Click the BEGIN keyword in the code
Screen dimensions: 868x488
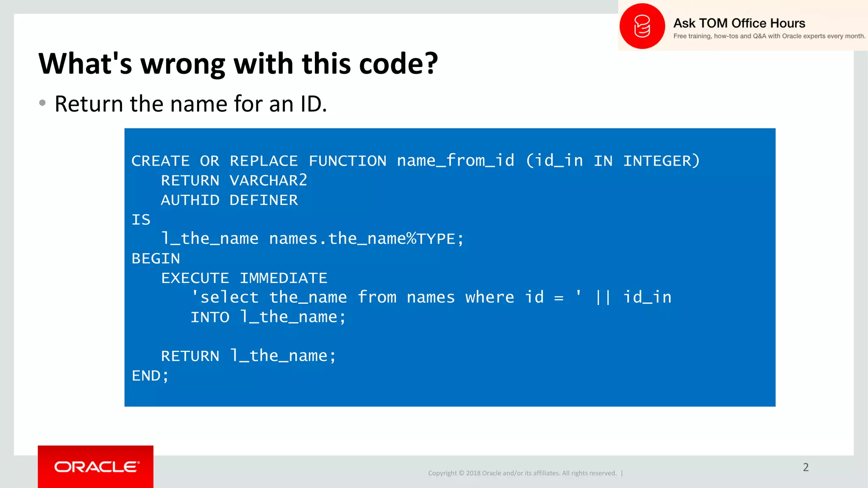coord(156,258)
